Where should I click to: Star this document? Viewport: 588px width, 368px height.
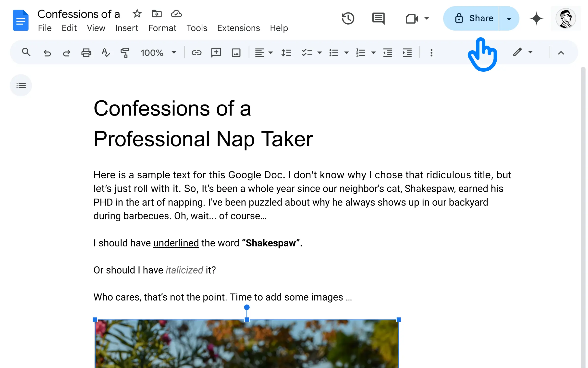click(137, 14)
